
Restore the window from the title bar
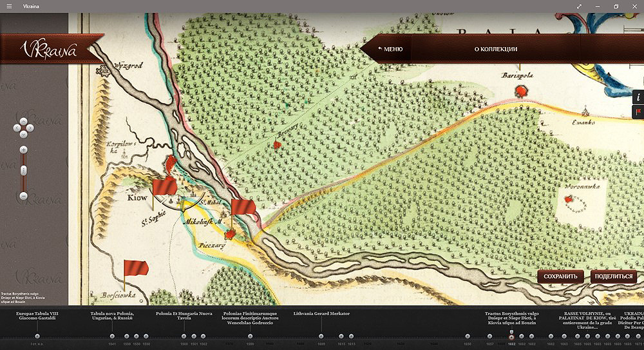616,6
